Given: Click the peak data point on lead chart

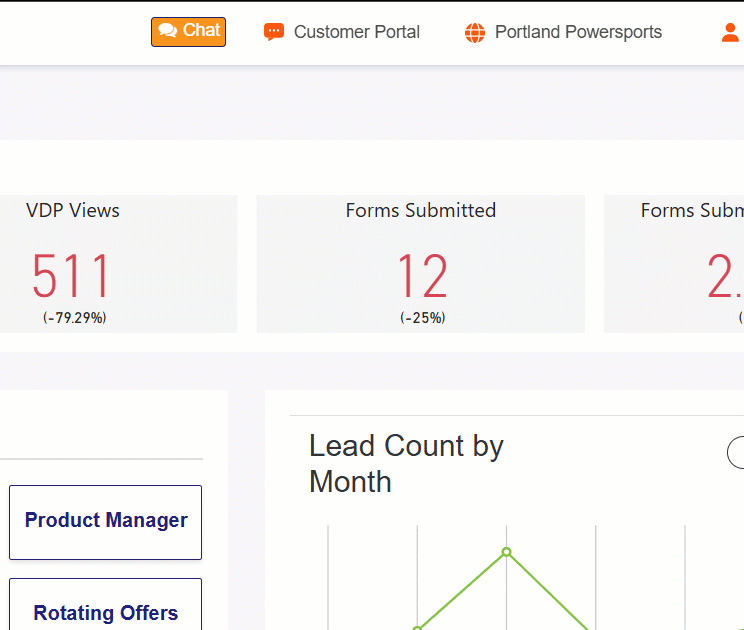Looking at the screenshot, I should [x=506, y=552].
